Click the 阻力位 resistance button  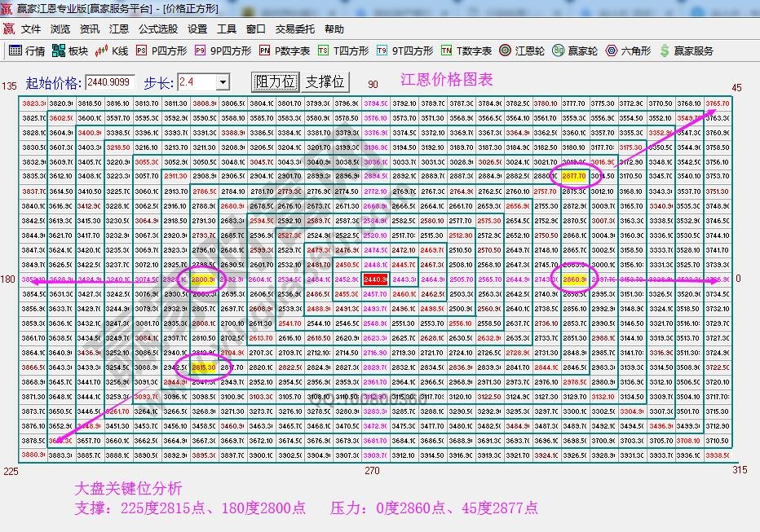pyautogui.click(x=275, y=82)
